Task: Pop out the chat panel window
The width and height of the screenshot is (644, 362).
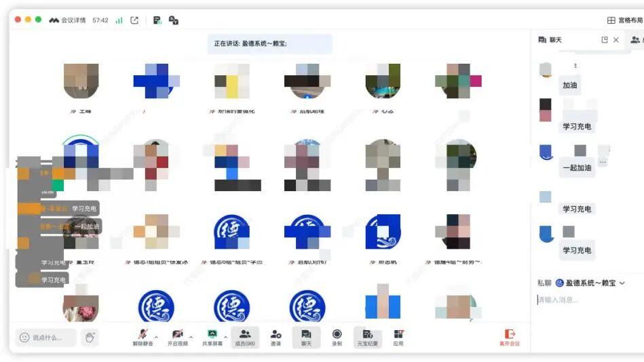Action: 604,40
